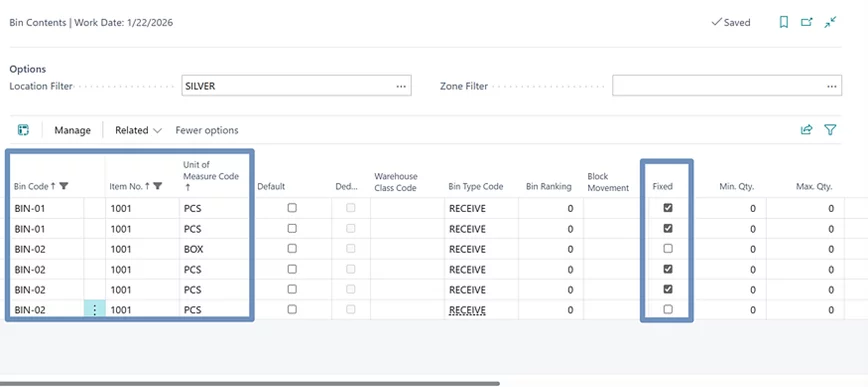Click the Block Movement column header
This screenshot has height=387, width=868.
(x=608, y=182)
